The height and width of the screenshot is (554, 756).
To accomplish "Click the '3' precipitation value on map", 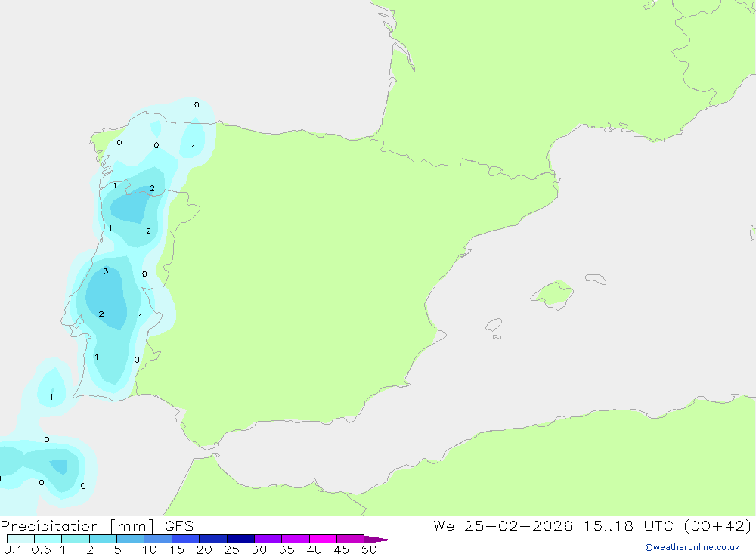I will (106, 271).
